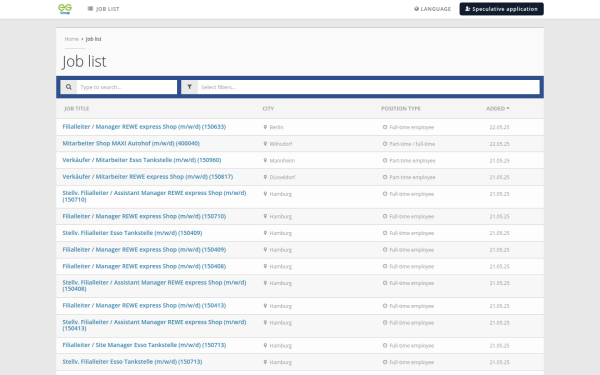600x375 pixels.
Task: Click Full-time employee in Berlin row
Action: click(412, 127)
